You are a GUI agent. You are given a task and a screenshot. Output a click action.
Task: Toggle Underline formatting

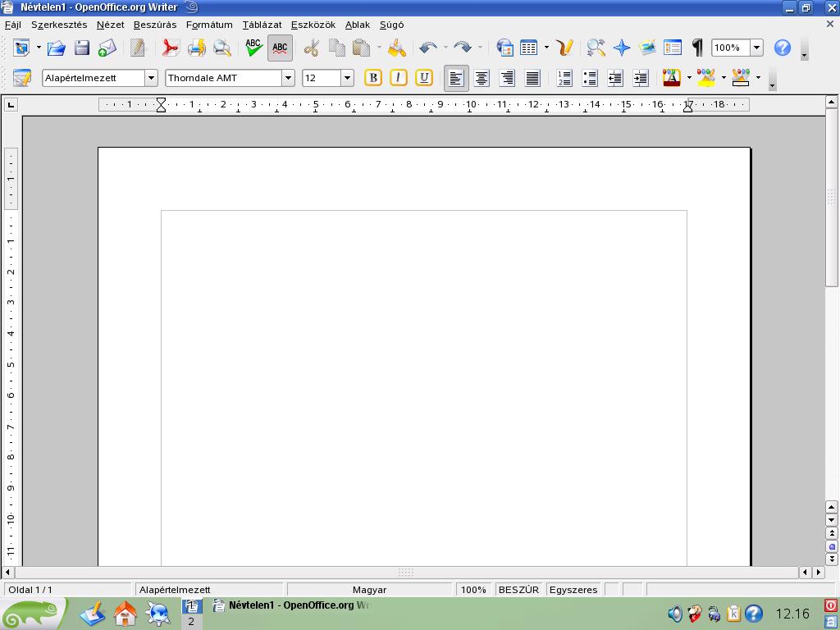click(424, 78)
